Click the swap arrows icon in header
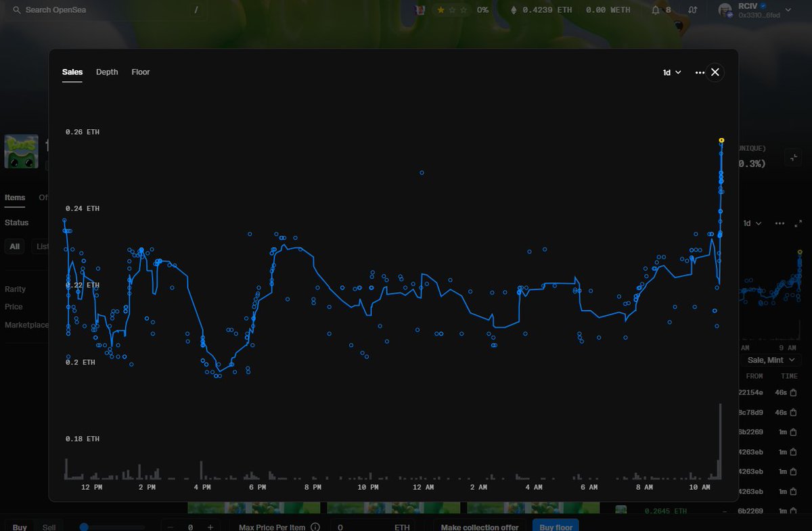 tap(692, 10)
